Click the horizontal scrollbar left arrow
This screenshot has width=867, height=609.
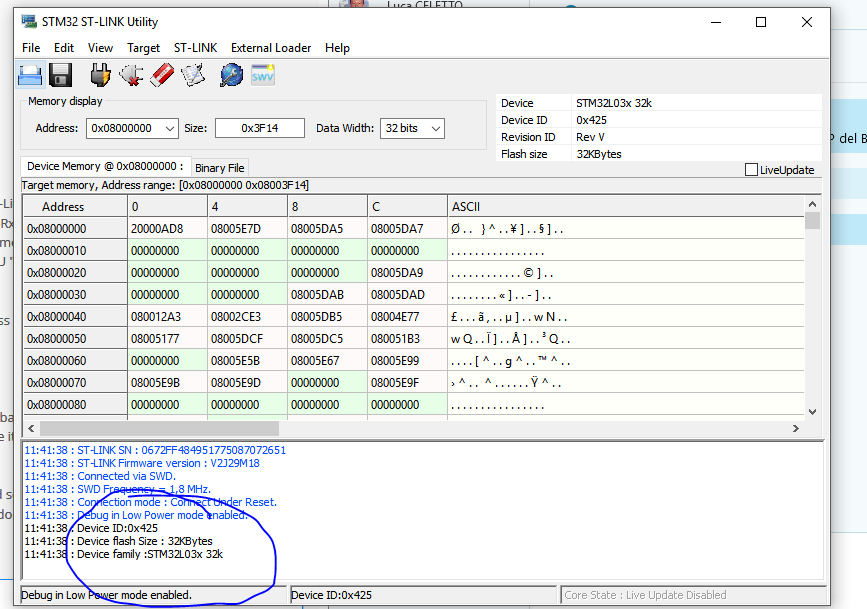point(31,429)
